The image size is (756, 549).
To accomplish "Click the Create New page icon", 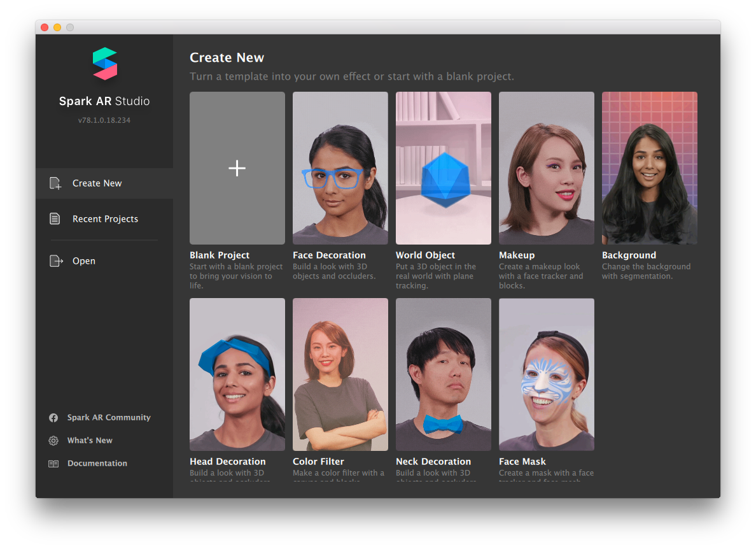I will [55, 183].
